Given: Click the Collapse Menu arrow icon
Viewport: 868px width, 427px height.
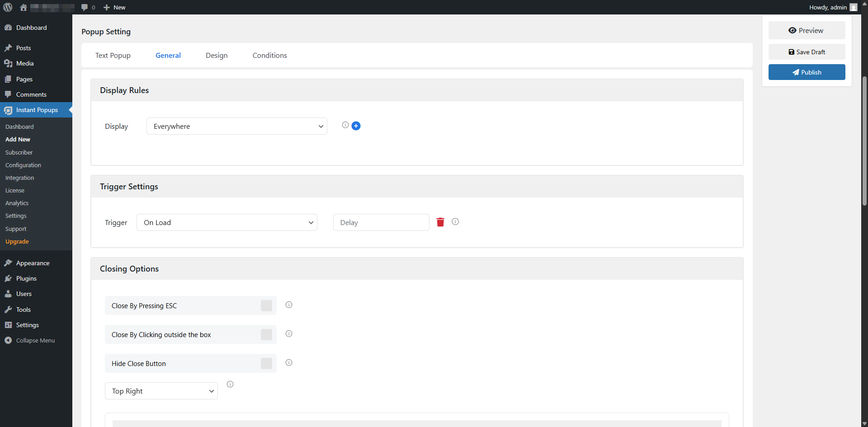Looking at the screenshot, I should pyautogui.click(x=8, y=341).
